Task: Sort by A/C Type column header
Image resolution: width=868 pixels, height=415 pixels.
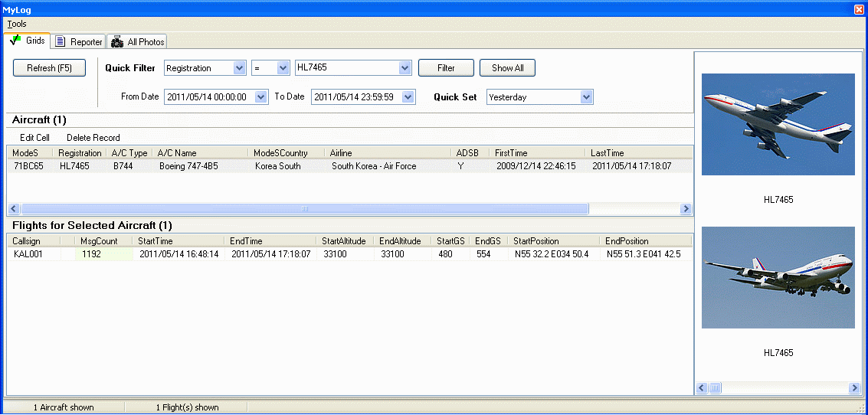Action: click(x=129, y=152)
